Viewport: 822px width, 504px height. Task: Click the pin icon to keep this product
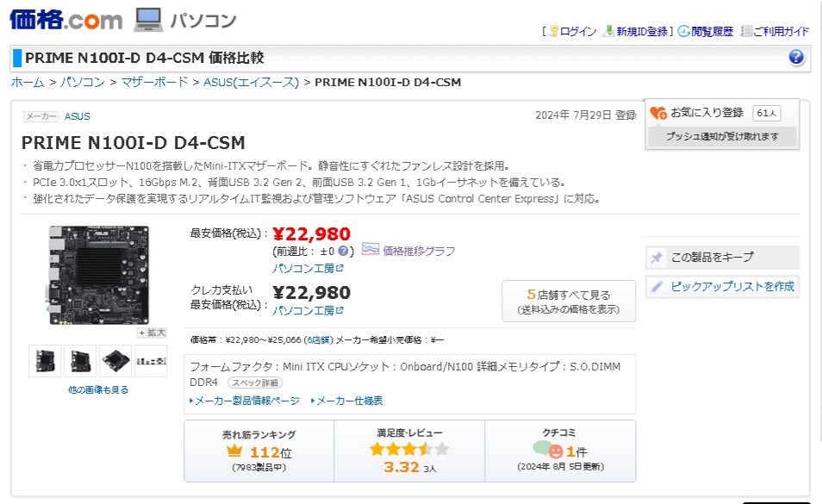click(x=657, y=258)
